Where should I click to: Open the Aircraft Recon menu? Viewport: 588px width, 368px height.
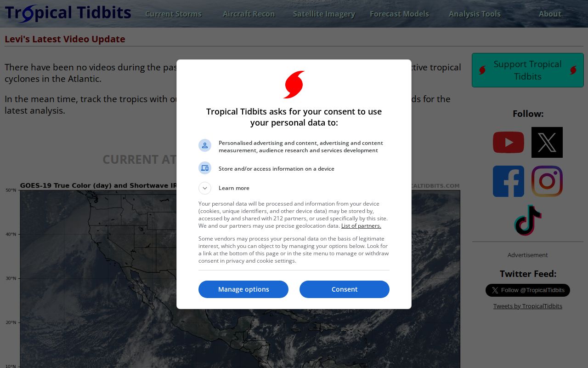[x=249, y=14]
